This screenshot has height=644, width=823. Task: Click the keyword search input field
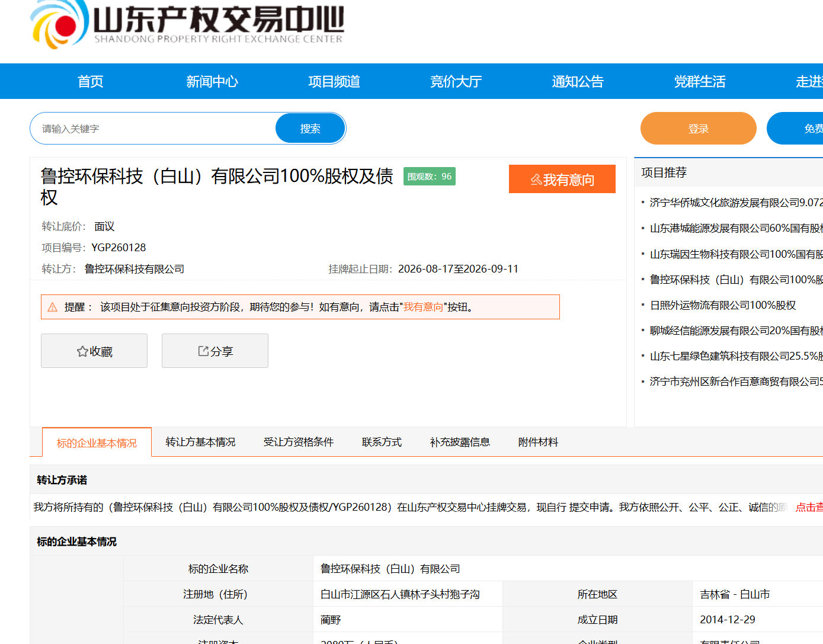(153, 129)
